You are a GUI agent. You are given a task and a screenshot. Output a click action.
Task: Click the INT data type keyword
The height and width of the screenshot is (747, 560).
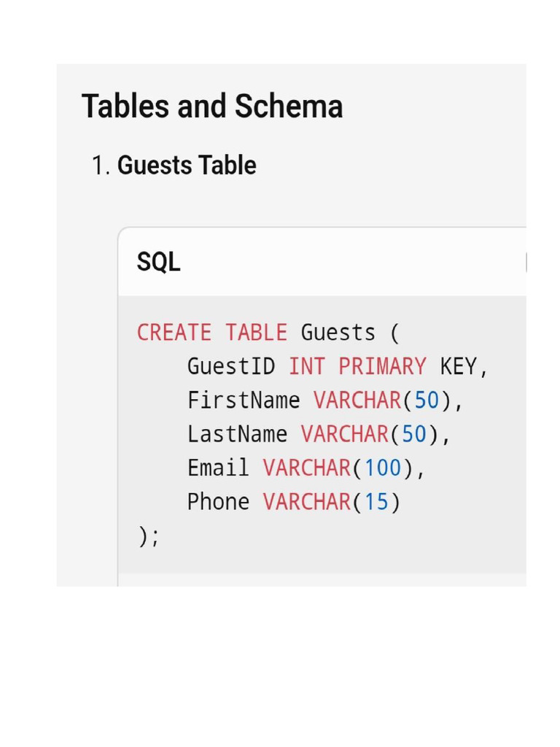(x=307, y=366)
